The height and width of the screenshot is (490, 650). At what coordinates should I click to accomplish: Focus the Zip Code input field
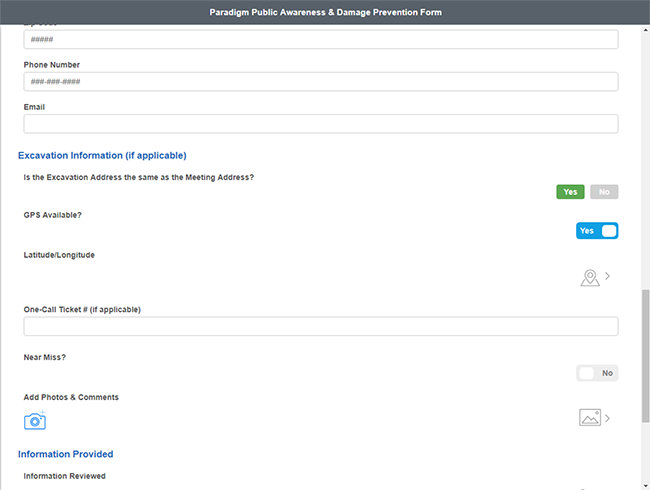click(x=321, y=39)
